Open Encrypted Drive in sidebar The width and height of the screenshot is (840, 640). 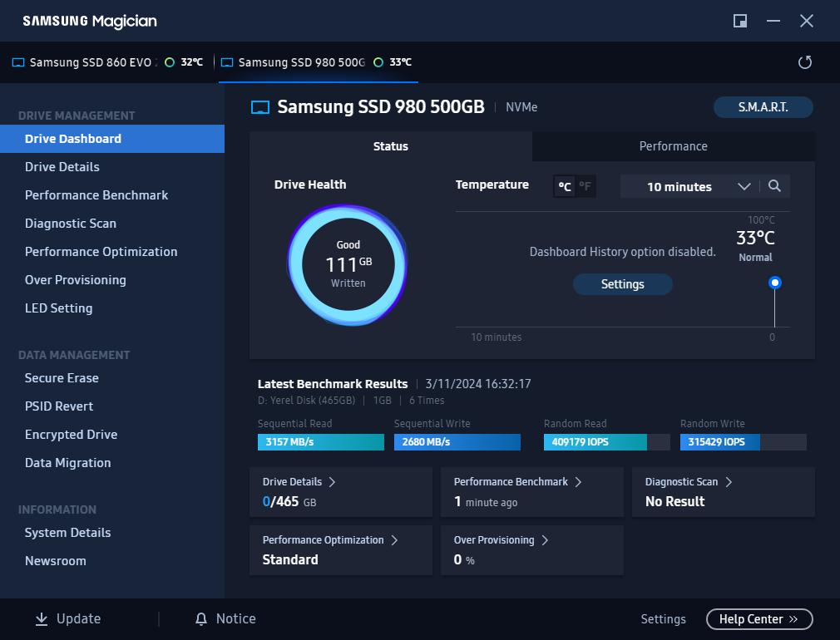[112, 435]
